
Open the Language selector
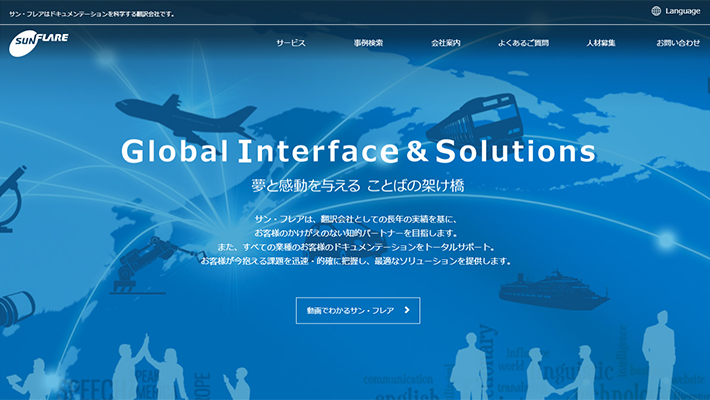pos(676,11)
